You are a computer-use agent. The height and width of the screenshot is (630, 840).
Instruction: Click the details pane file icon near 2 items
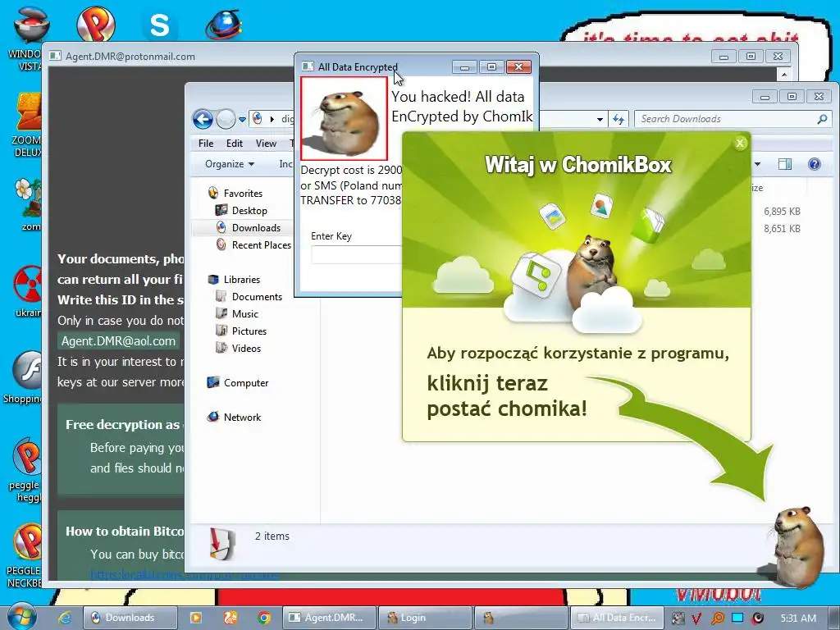[x=222, y=543]
